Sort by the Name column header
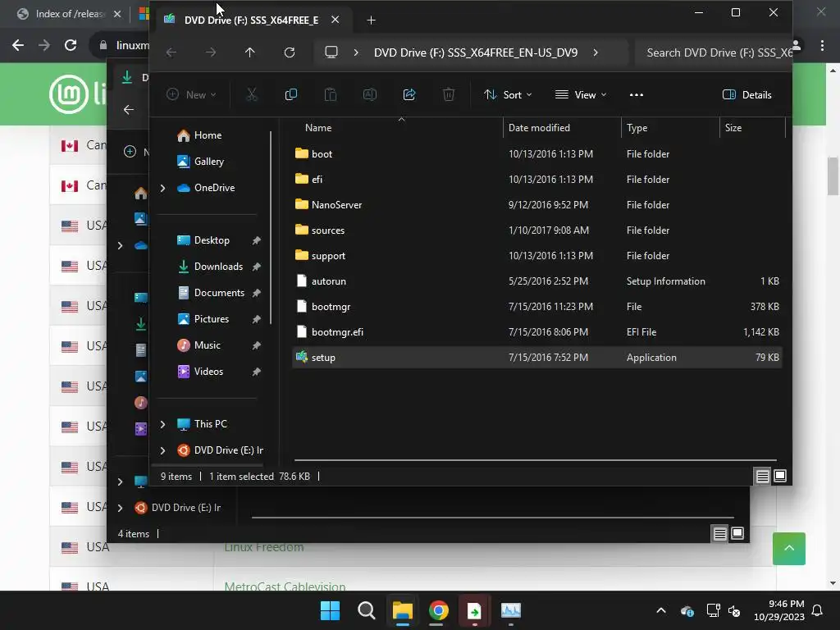The height and width of the screenshot is (630, 840). (x=318, y=128)
